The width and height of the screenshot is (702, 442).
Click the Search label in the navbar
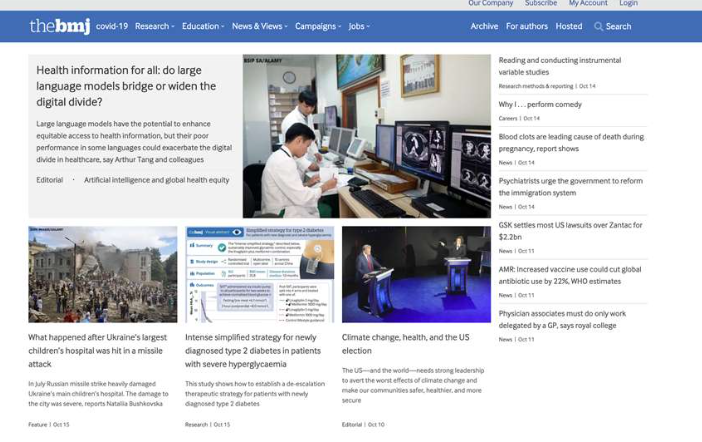[618, 26]
